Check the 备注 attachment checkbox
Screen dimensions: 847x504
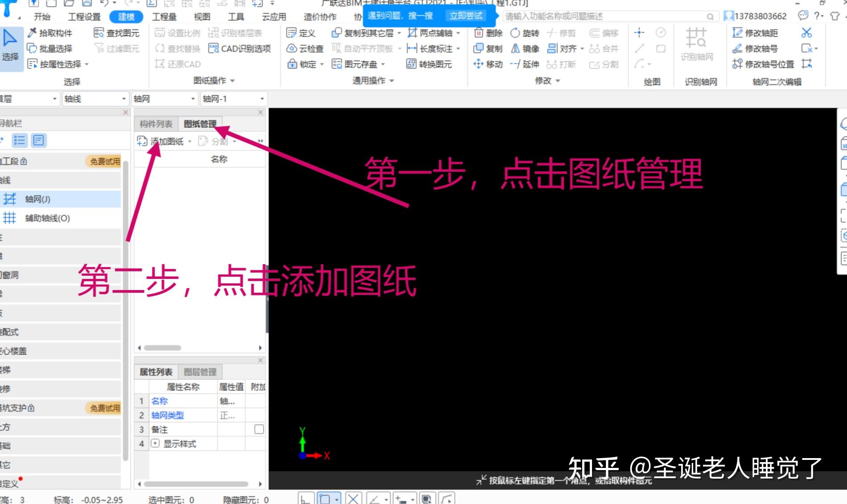pos(258,429)
